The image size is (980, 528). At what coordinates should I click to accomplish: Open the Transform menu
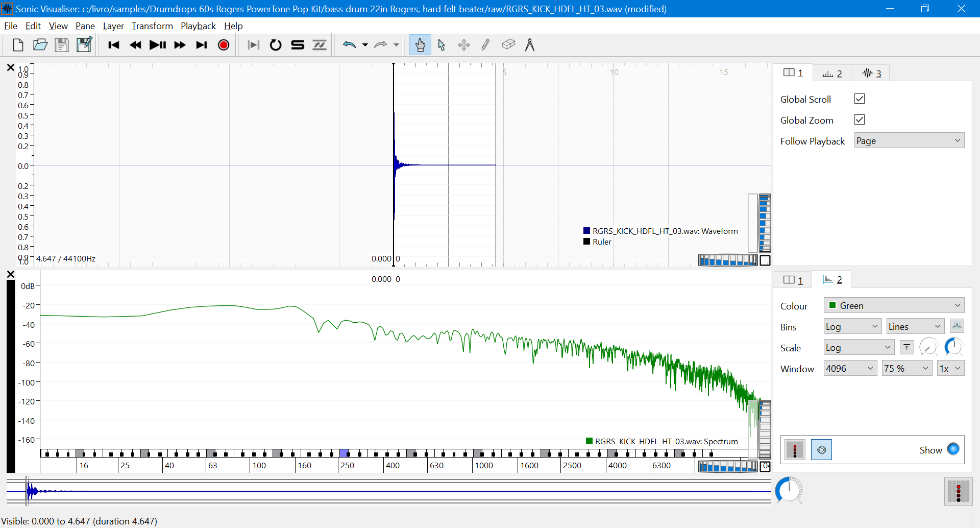point(152,26)
